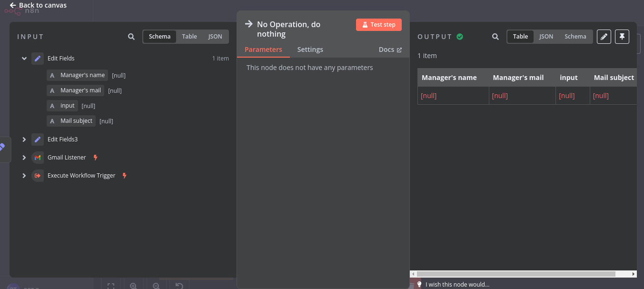Click the Mail subject column header
The width and height of the screenshot is (644, 289).
(614, 78)
